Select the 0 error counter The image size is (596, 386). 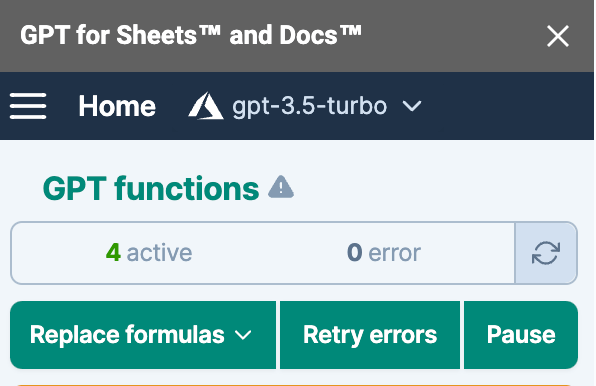click(384, 253)
